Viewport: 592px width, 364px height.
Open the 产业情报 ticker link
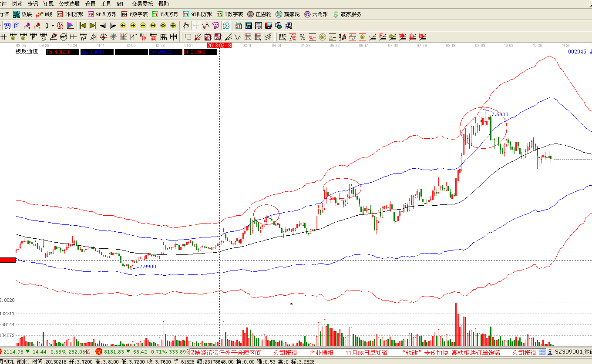tap(321, 352)
